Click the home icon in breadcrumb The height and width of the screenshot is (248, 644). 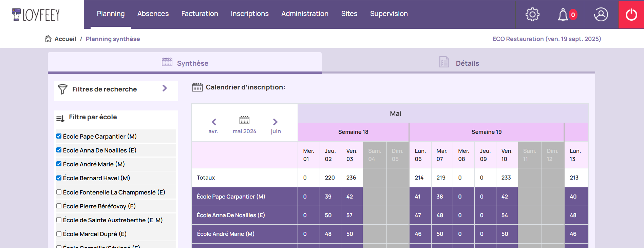(48, 39)
